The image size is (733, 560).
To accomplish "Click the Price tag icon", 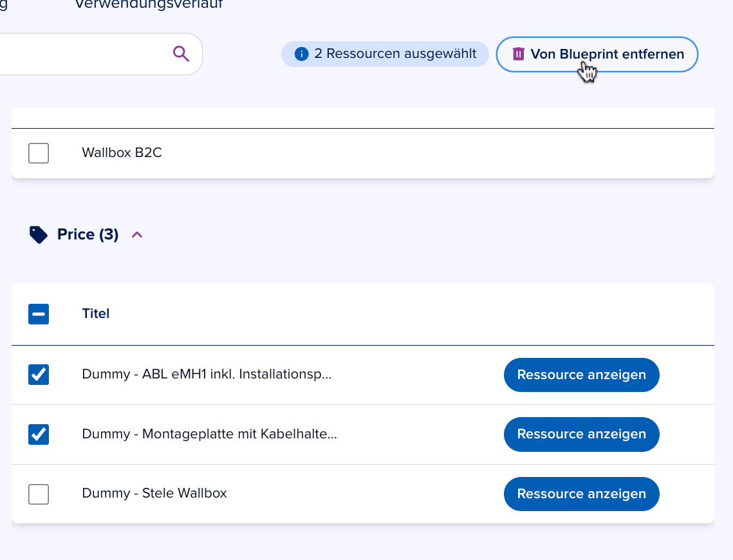I will (39, 235).
